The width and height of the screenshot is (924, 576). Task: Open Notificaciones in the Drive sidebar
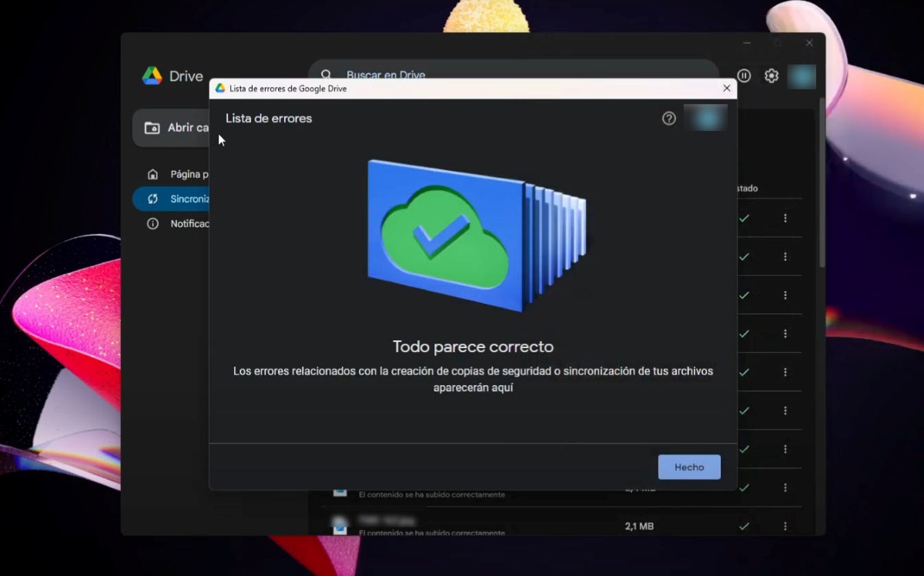pyautogui.click(x=171, y=223)
